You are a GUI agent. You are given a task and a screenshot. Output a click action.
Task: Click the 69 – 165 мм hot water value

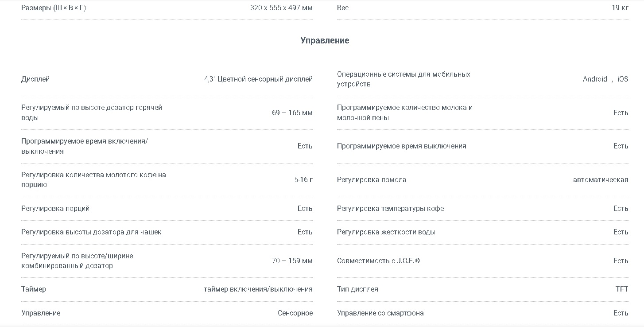point(292,113)
